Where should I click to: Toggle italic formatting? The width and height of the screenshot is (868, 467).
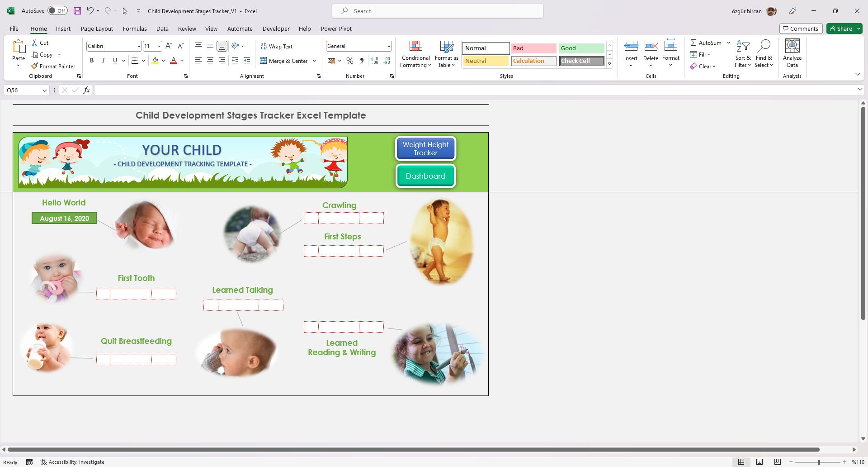click(103, 60)
